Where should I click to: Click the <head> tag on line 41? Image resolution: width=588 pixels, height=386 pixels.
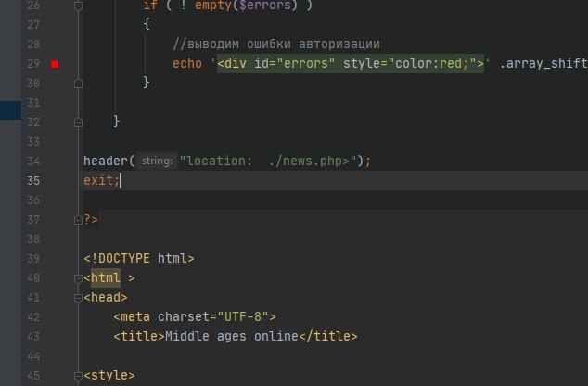click(x=106, y=298)
